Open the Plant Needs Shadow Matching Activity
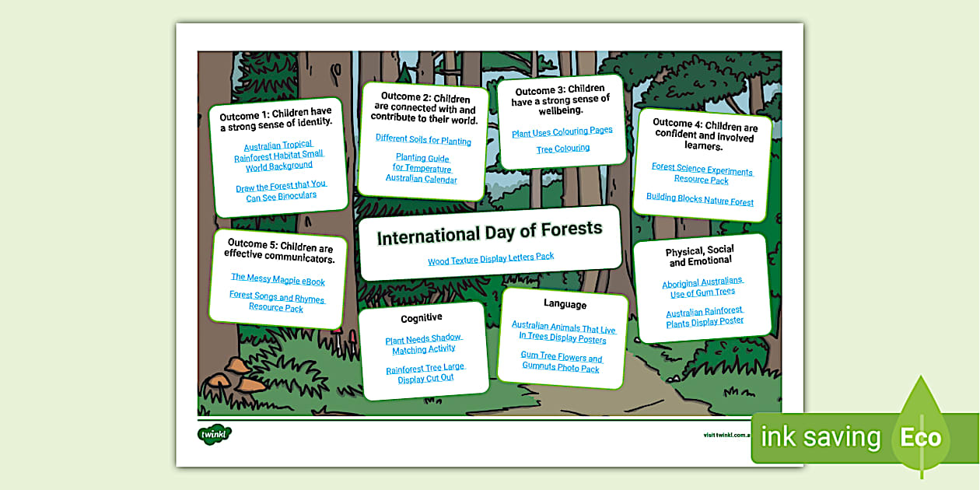This screenshot has width=980, height=490. coord(423,342)
